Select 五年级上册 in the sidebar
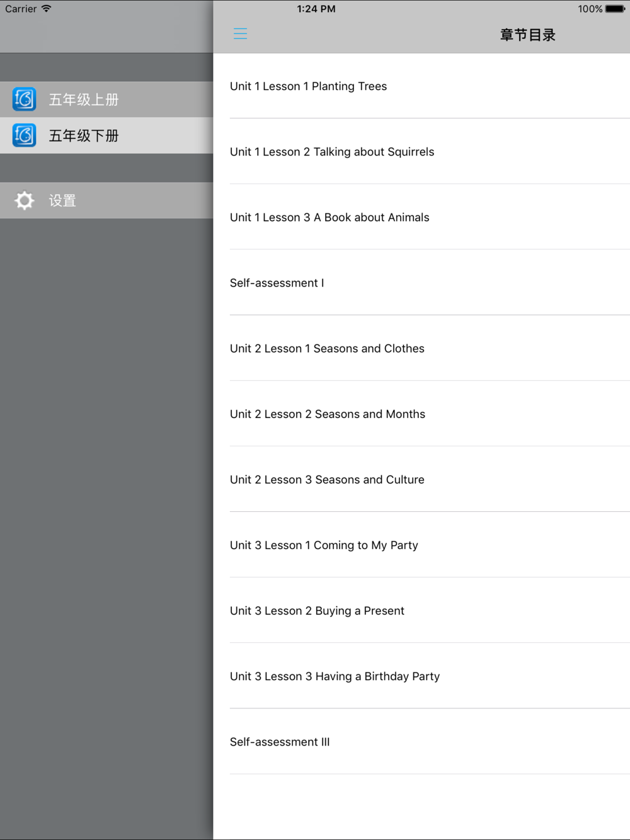Screen dimensions: 630x840 [x=106, y=99]
